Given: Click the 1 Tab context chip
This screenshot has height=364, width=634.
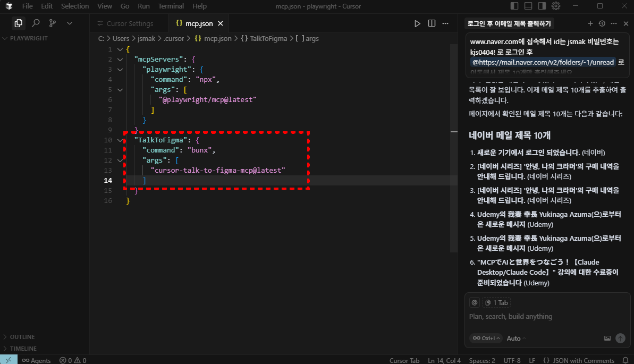Looking at the screenshot, I should [x=496, y=302].
